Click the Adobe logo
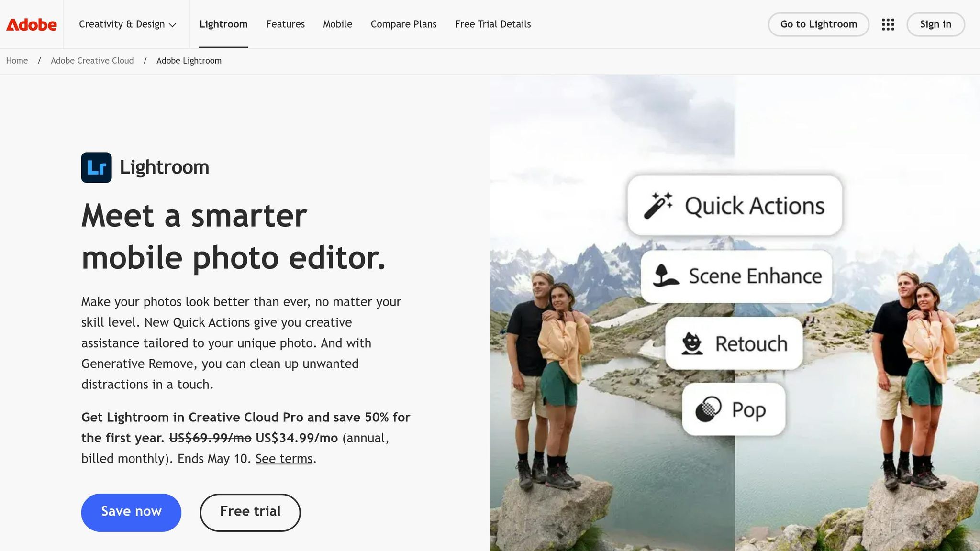 (x=32, y=24)
